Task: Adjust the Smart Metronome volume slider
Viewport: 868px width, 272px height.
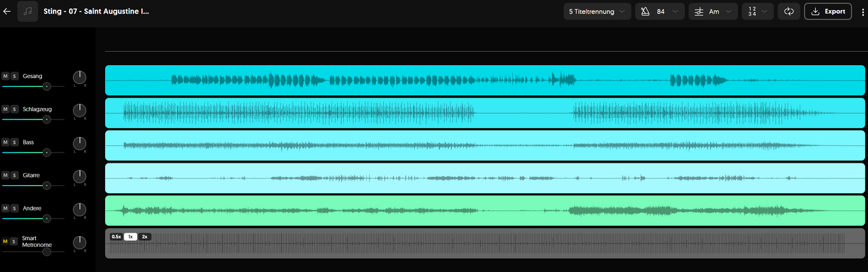Action: click(x=33, y=252)
